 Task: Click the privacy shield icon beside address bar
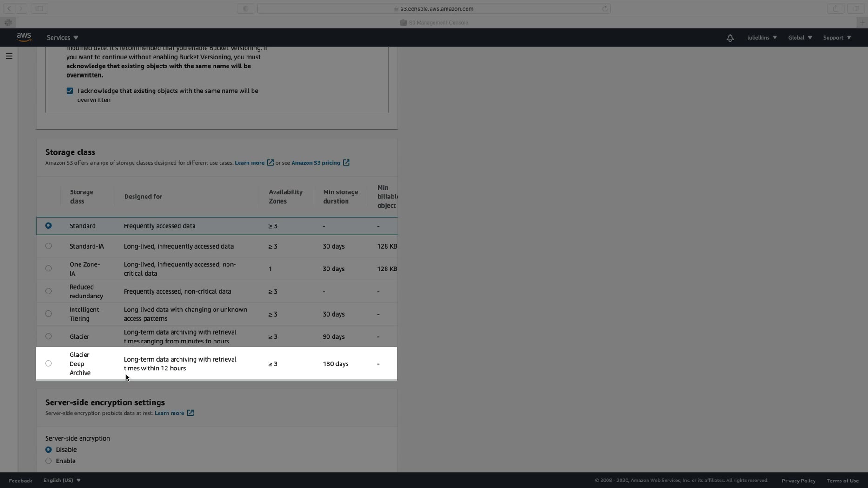click(x=246, y=8)
